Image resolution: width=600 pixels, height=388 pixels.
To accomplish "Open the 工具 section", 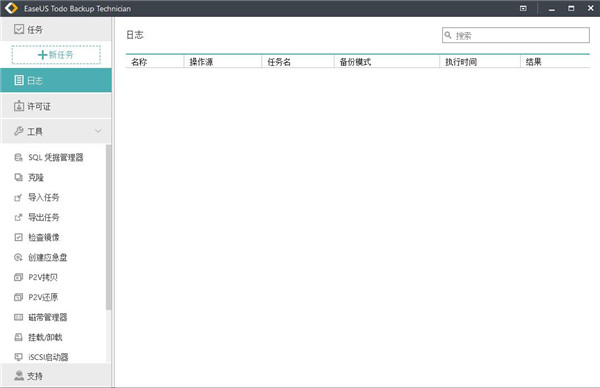I will click(56, 131).
